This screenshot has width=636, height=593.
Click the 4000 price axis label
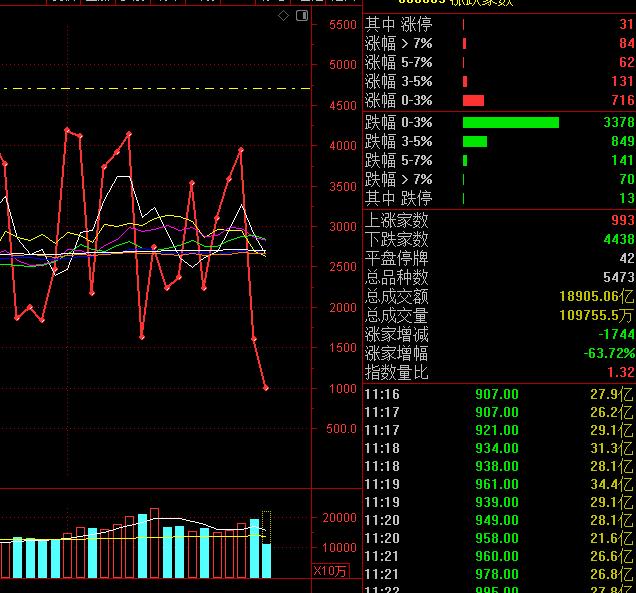pyautogui.click(x=343, y=146)
